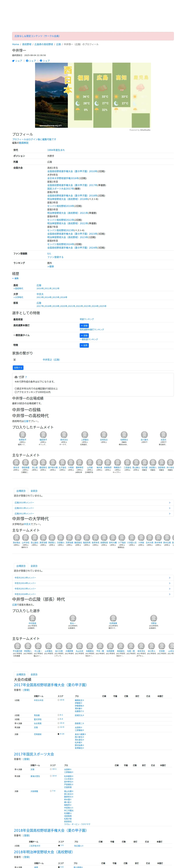Open 国民スポーツ大会2017年 link
The width and height of the screenshot is (186, 868).
[60, 189]
